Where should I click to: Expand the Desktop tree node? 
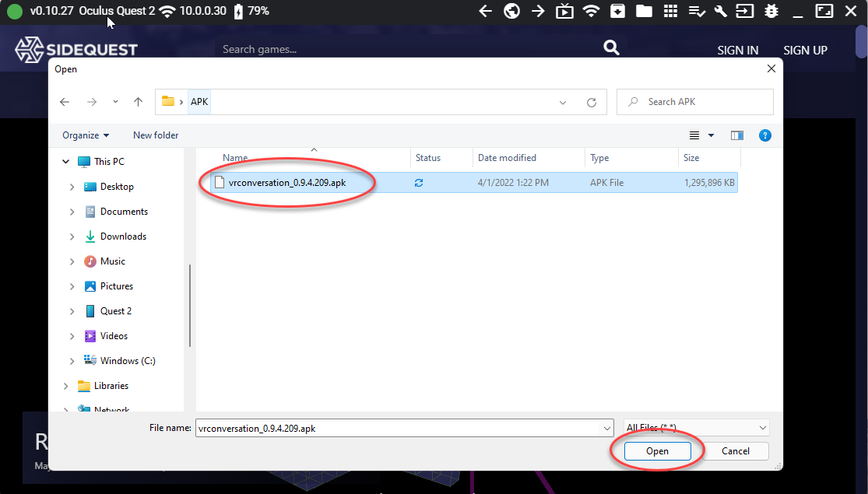72,187
